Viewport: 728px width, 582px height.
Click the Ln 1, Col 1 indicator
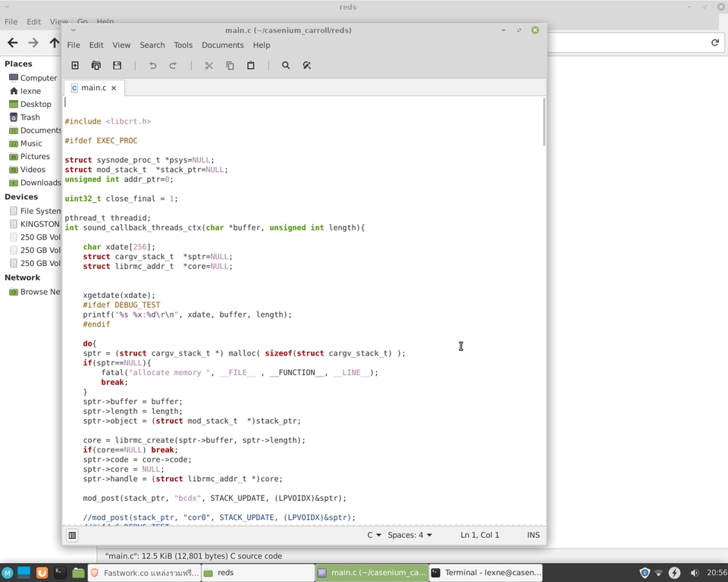(479, 535)
